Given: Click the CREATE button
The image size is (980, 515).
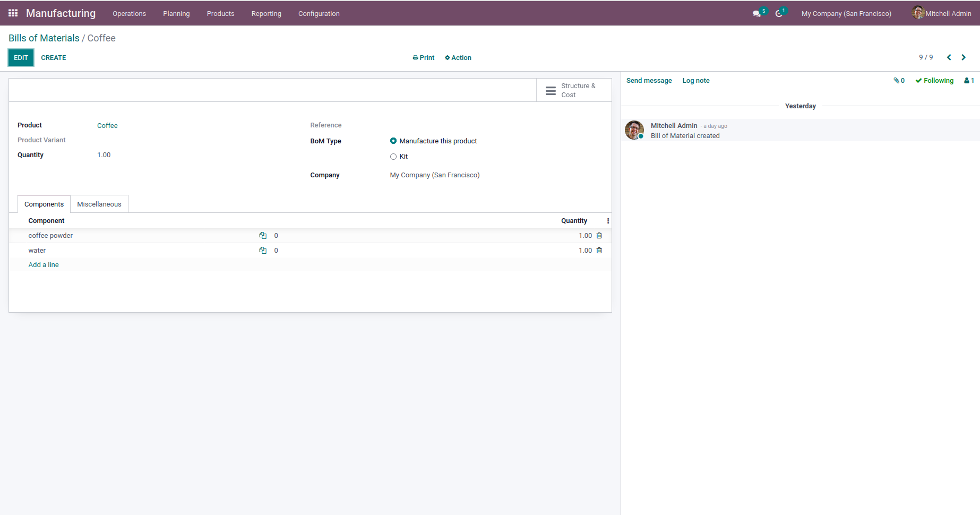Looking at the screenshot, I should (54, 58).
